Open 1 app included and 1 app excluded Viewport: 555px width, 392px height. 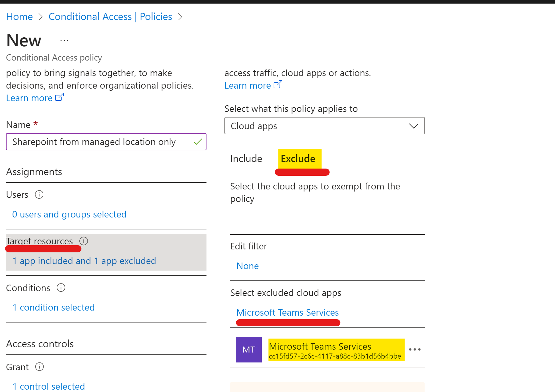pyautogui.click(x=84, y=261)
